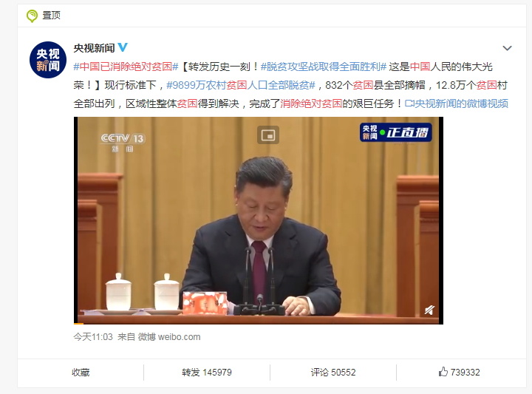Open hashtag #中国已消除绝对贫困#
The width and height of the screenshot is (532, 394).
(x=126, y=67)
